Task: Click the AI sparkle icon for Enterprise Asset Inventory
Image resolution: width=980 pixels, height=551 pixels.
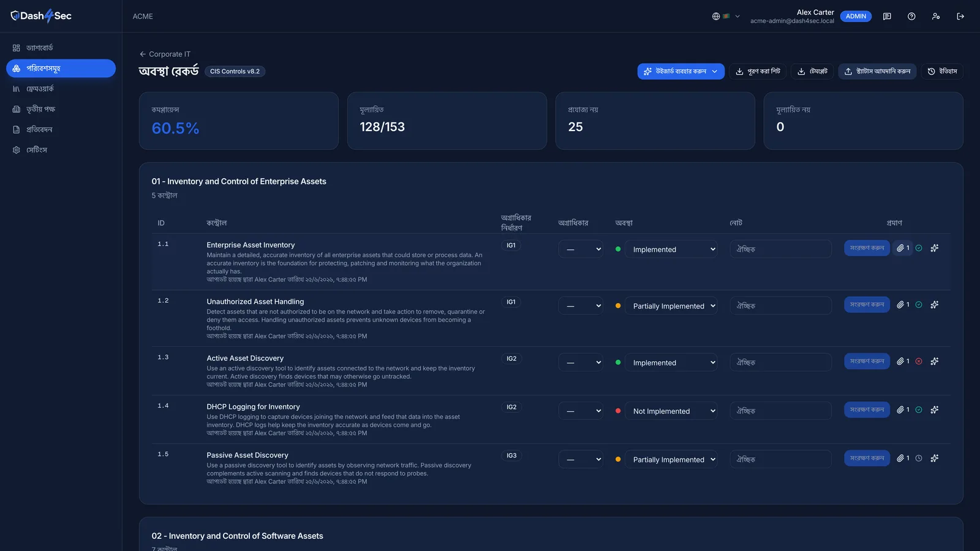Action: pyautogui.click(x=935, y=248)
